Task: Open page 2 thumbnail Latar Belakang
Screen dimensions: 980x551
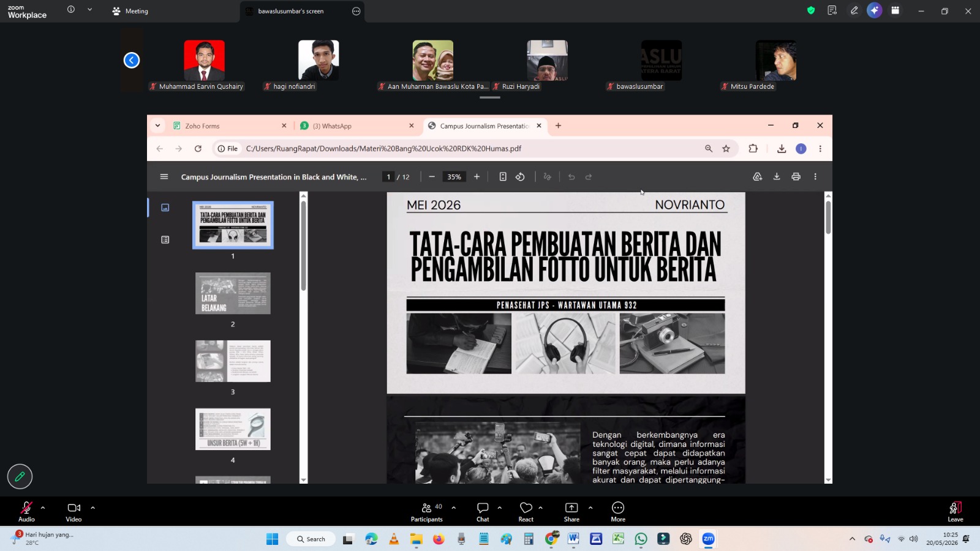Action: pos(233,293)
